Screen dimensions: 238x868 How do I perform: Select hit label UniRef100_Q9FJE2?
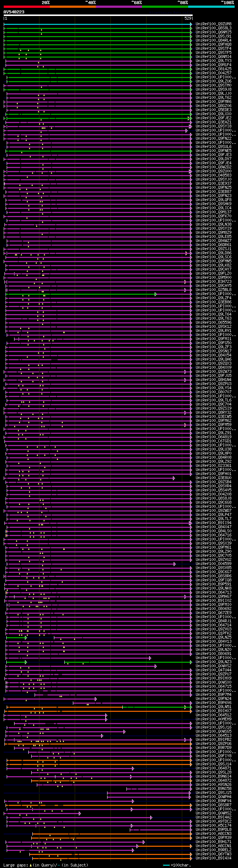click(213, 118)
